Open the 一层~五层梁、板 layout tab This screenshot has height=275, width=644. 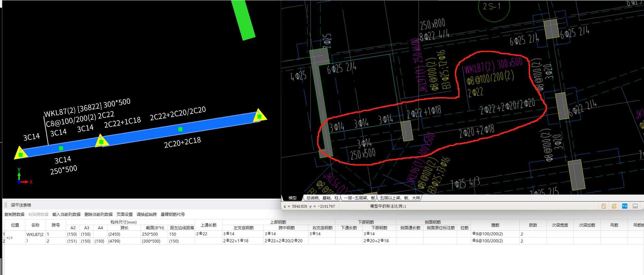click(x=359, y=198)
